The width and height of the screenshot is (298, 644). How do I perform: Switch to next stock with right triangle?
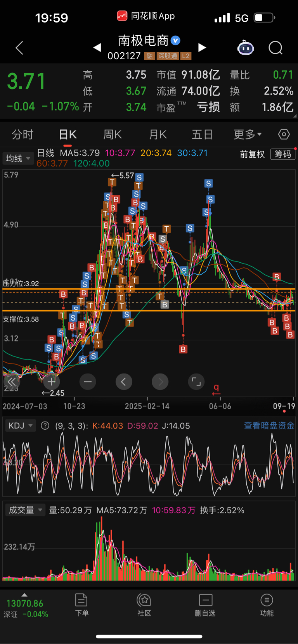click(202, 47)
